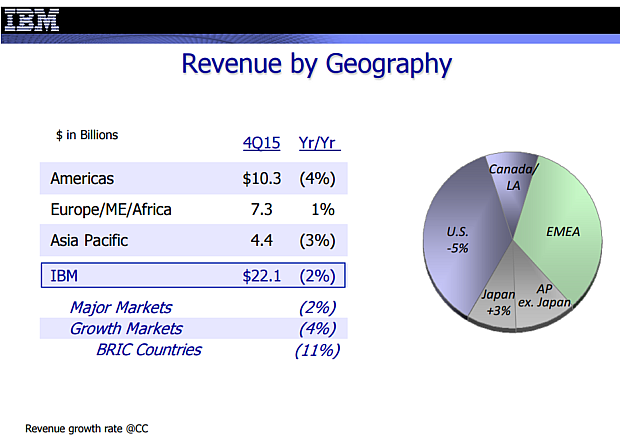Click the (3%) Asia Pacific growth value
620x441 pixels.
[318, 240]
